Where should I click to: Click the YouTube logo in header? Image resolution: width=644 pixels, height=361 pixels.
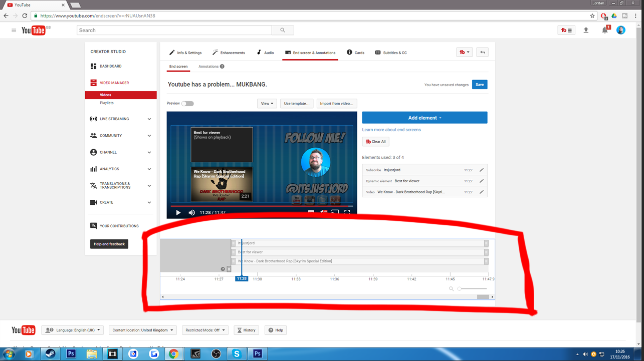(x=35, y=31)
